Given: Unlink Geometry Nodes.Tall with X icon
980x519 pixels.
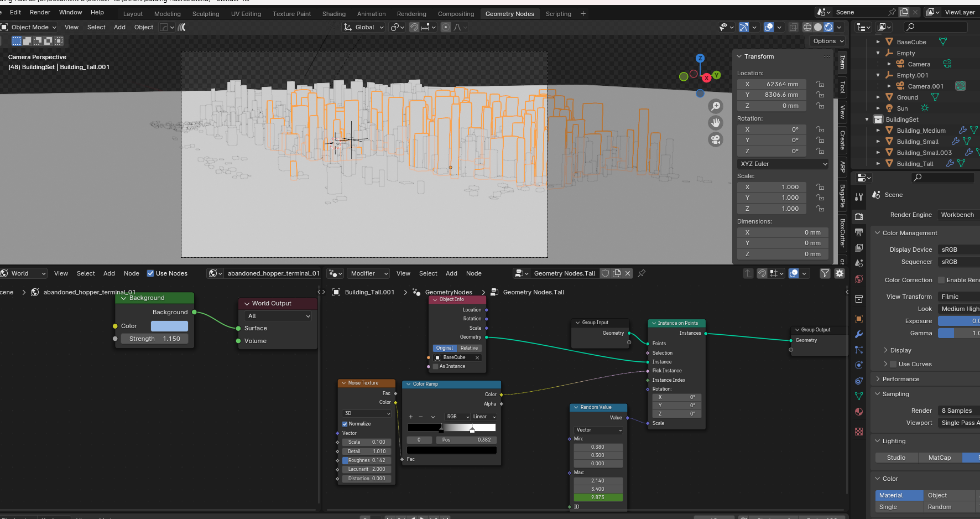Looking at the screenshot, I should point(628,273).
